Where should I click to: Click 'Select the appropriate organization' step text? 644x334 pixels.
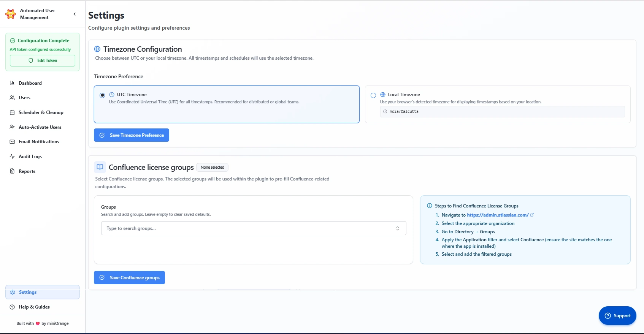(x=478, y=223)
